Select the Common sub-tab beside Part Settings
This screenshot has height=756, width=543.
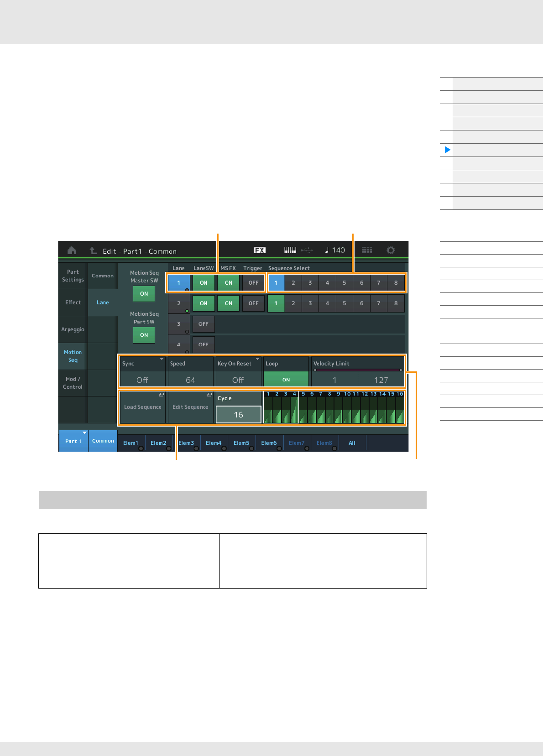tap(103, 276)
